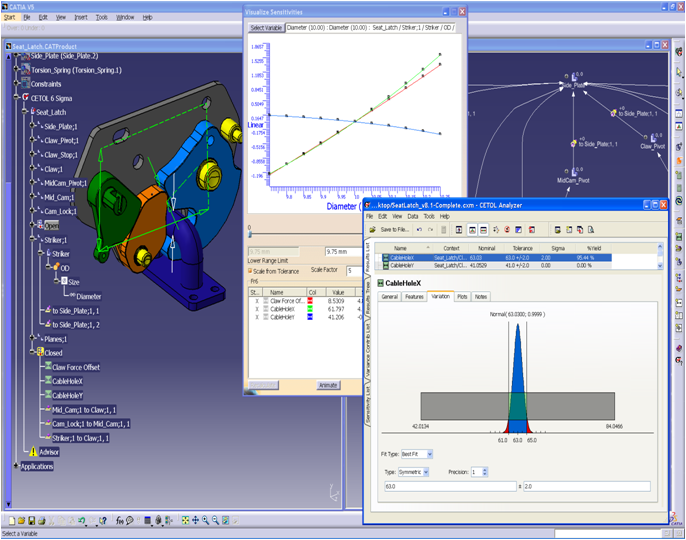686x540 pixels.
Task: Click the yellow Advisor warning icon
Action: (33, 452)
